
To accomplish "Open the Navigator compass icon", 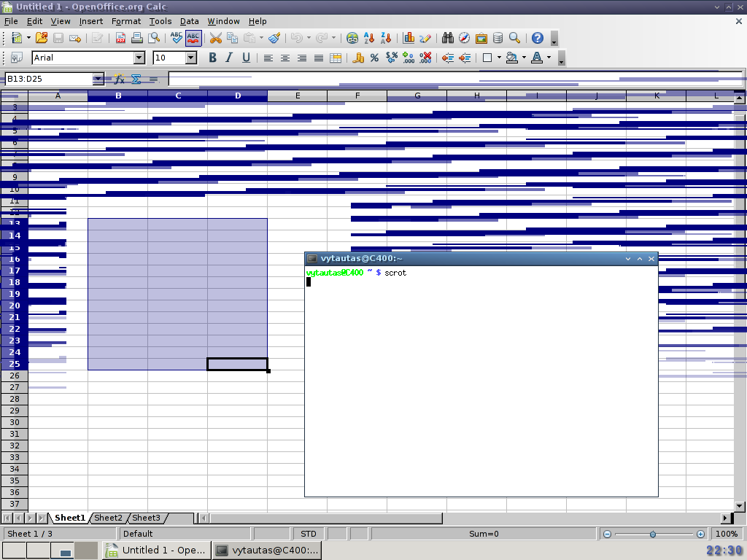I will 464,38.
